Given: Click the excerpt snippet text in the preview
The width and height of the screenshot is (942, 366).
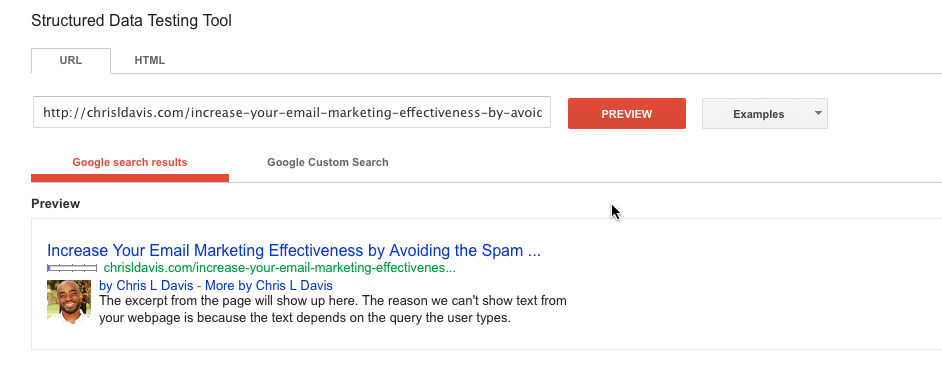Looking at the screenshot, I should click(x=333, y=309).
